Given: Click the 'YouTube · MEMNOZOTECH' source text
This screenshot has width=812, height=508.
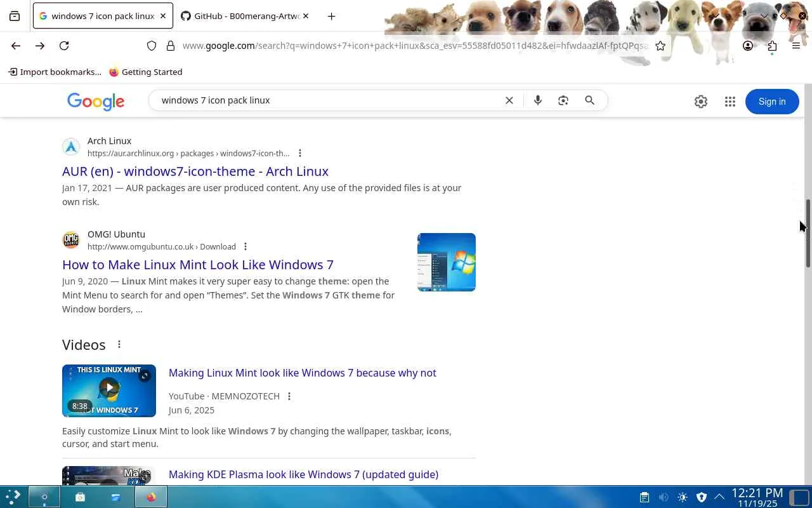Looking at the screenshot, I should [x=224, y=396].
